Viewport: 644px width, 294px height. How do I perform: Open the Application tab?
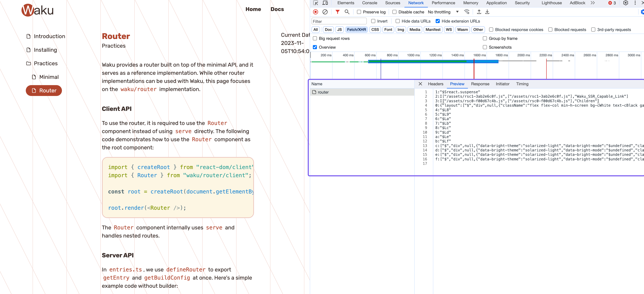[496, 3]
